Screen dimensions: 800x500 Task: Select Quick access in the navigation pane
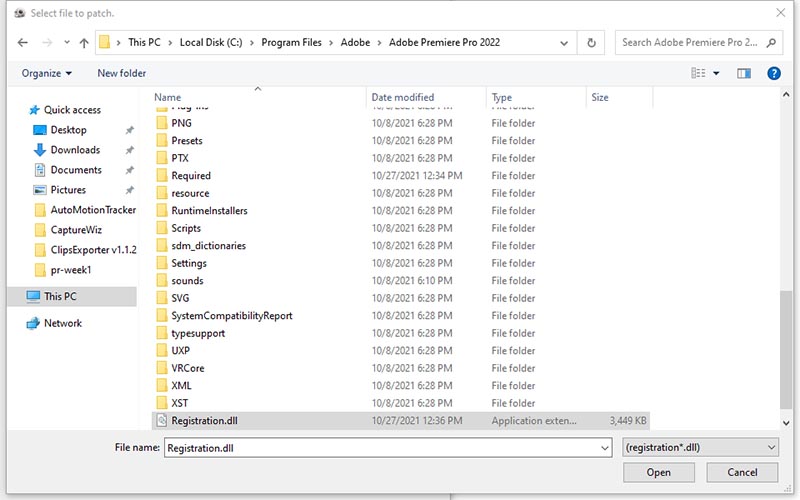click(x=72, y=110)
